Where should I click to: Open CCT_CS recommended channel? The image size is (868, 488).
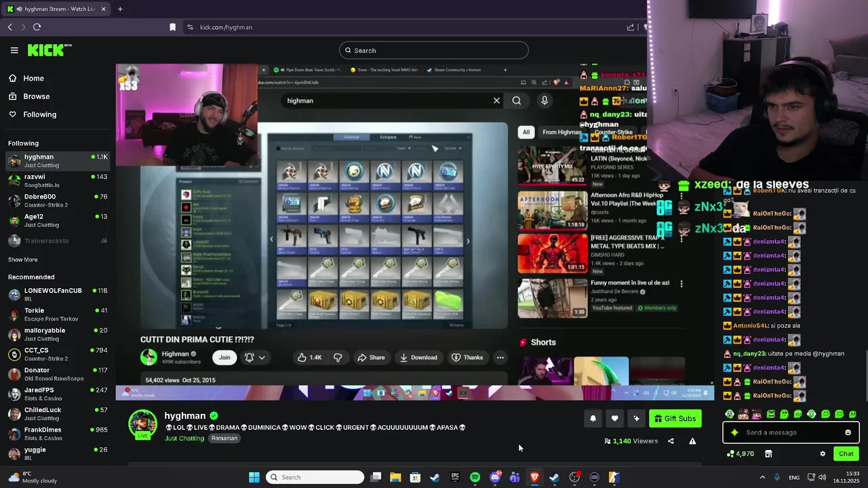point(58,354)
